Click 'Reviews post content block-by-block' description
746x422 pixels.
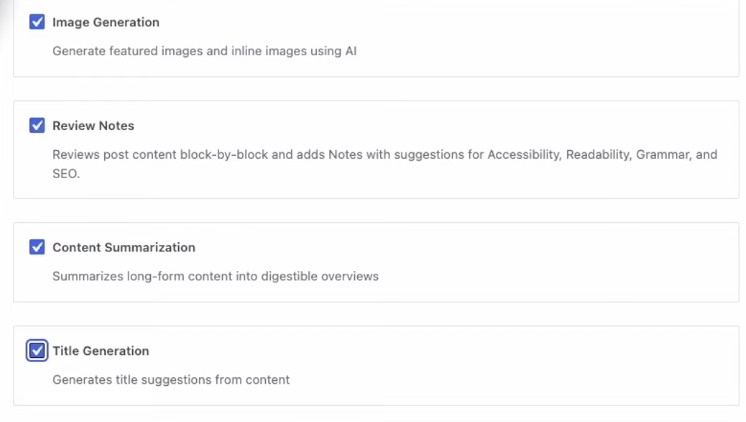click(x=170, y=155)
